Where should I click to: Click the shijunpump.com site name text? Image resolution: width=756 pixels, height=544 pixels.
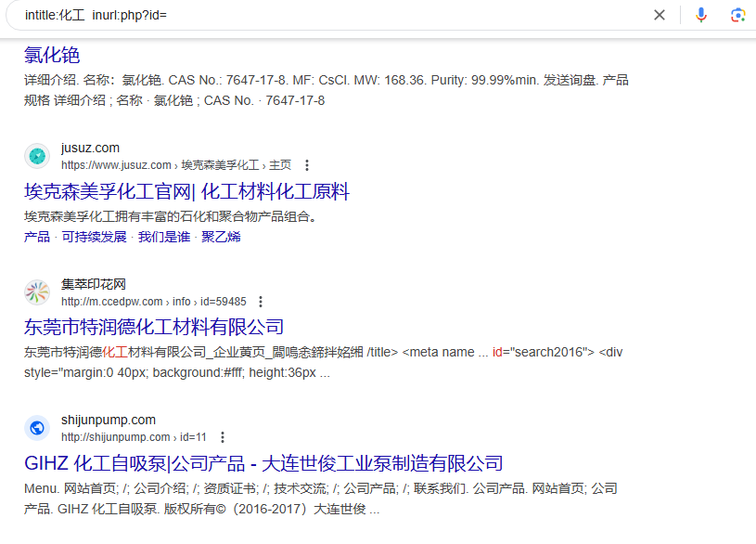coord(109,420)
